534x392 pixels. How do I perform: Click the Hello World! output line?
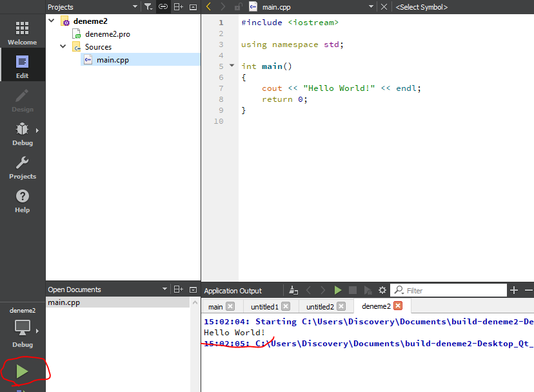234,333
